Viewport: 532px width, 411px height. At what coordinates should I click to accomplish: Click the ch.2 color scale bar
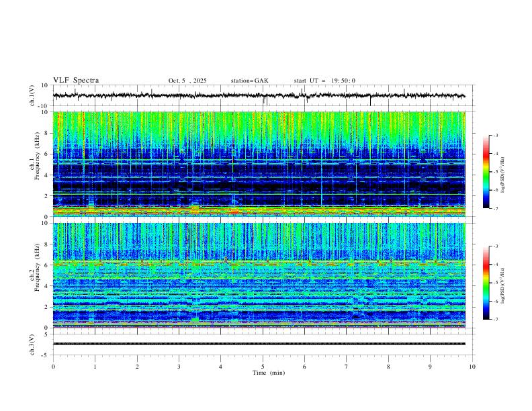point(486,283)
